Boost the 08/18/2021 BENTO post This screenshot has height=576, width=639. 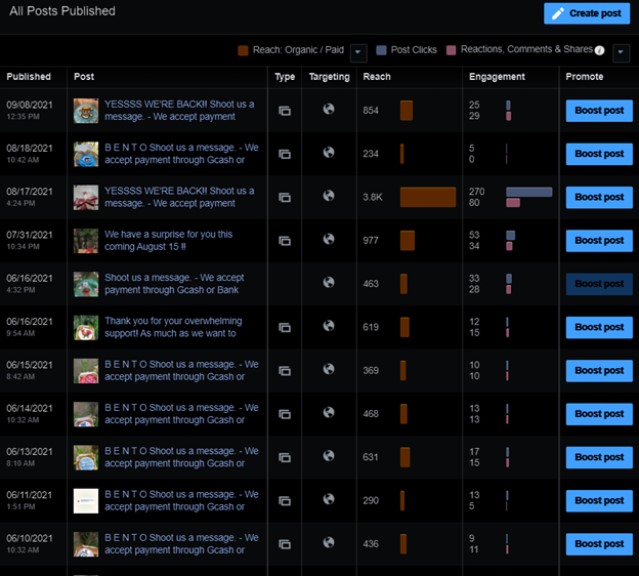click(599, 154)
